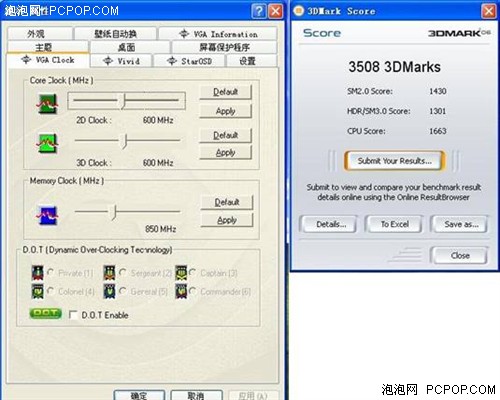
Task: Click the green 3D Clock graph icon
Action: tap(47, 143)
